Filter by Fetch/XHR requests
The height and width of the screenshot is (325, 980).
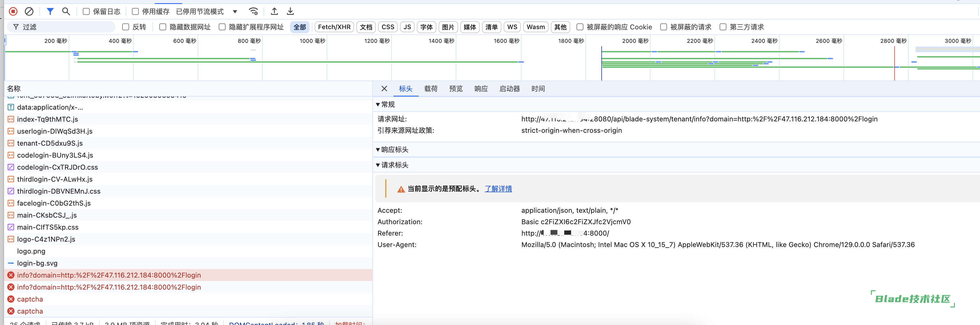pos(334,27)
